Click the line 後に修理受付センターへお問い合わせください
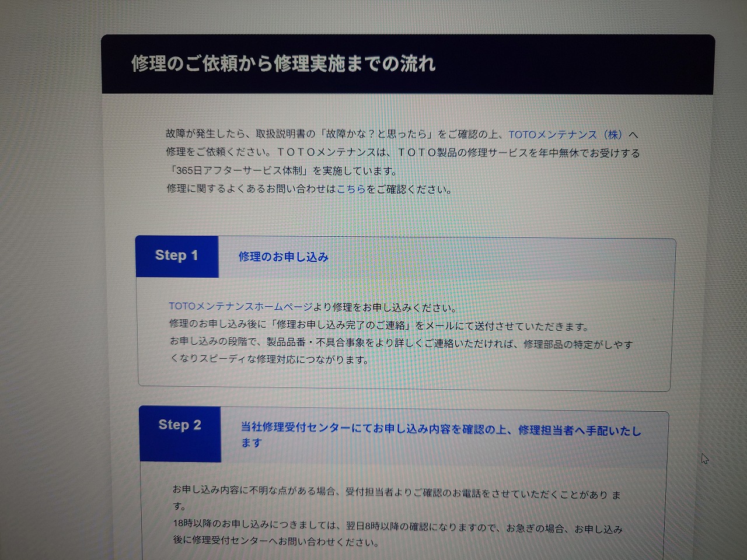The height and width of the screenshot is (560, 747). pyautogui.click(x=275, y=542)
